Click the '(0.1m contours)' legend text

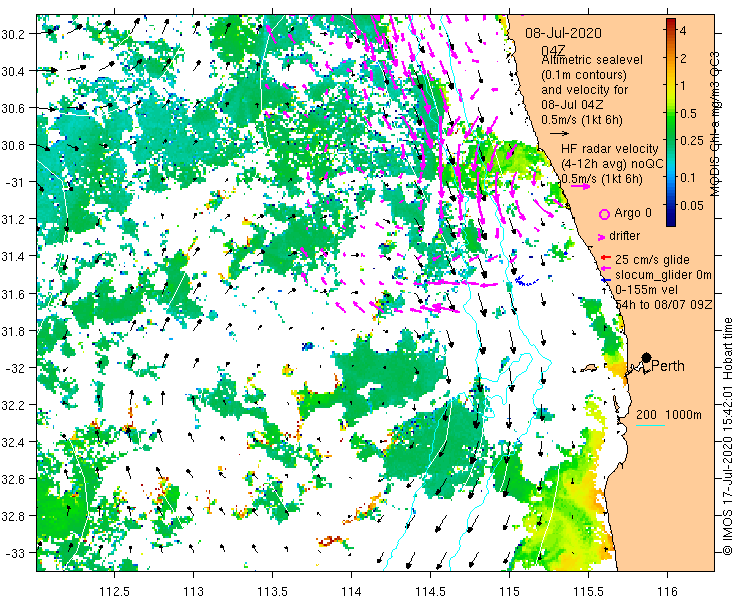point(584,75)
